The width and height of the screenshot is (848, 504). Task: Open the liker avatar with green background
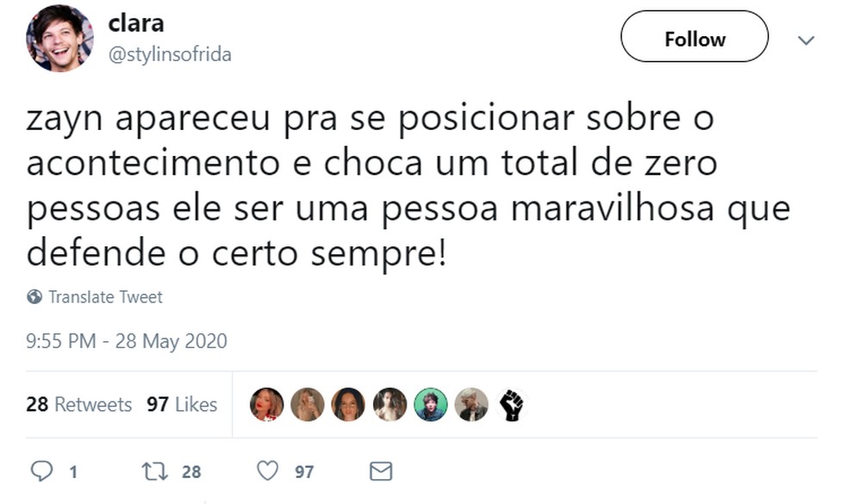coord(430,404)
